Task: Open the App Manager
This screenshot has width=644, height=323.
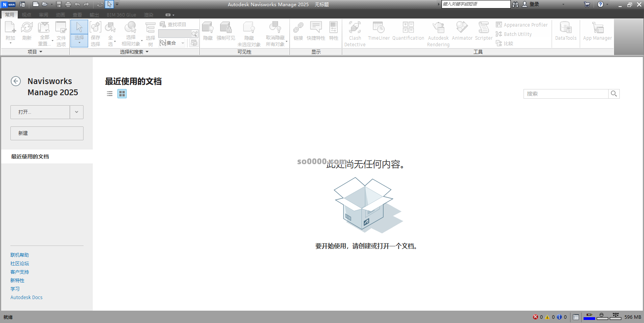Action: pyautogui.click(x=597, y=28)
